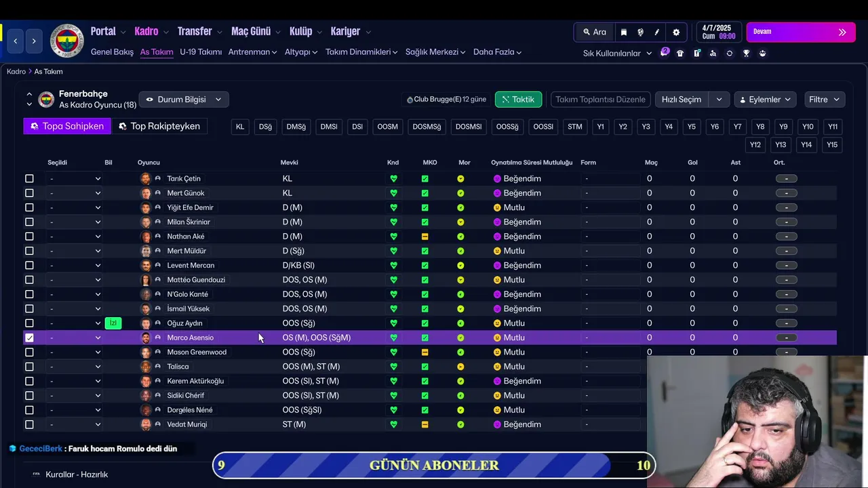Image resolution: width=868 pixels, height=488 pixels.
Task: Click the Ara search field
Action: [x=595, y=32]
